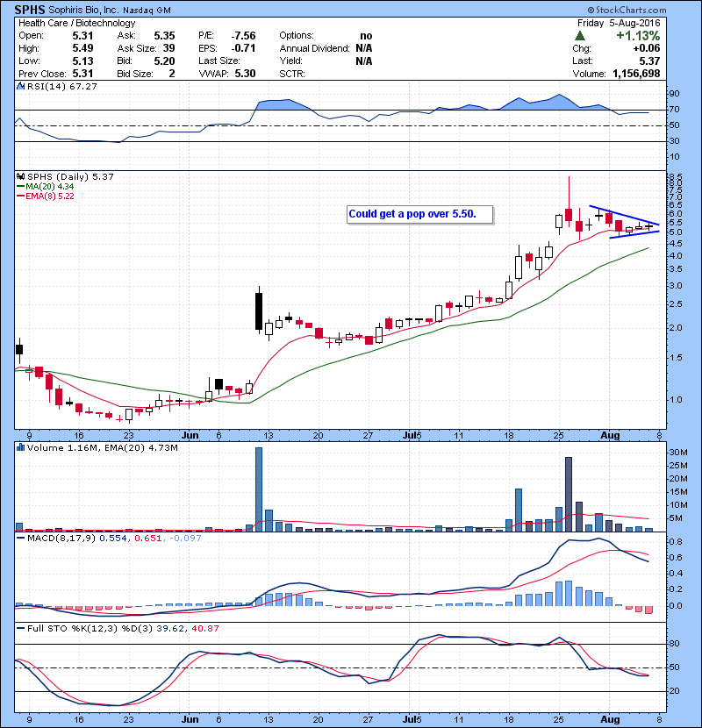Screen dimensions: 702x728
Task: Click the company name Sophiris Bio, Inc.
Action: [x=83, y=10]
